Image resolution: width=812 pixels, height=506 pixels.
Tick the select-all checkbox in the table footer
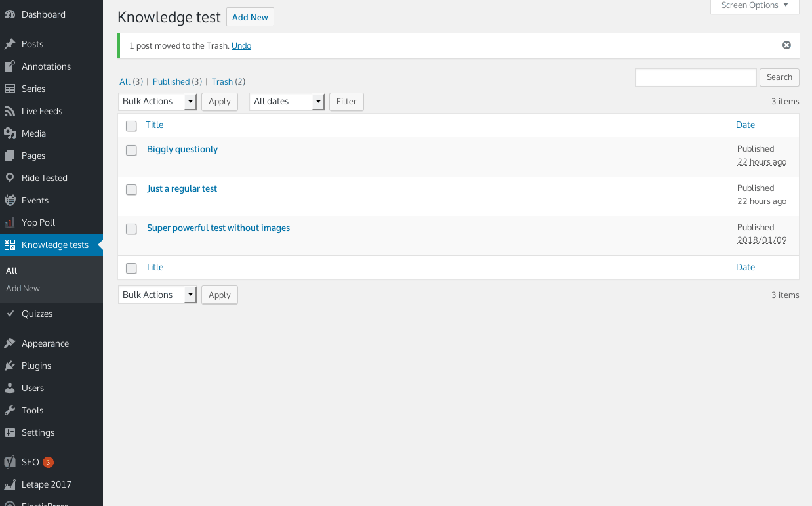pyautogui.click(x=131, y=268)
